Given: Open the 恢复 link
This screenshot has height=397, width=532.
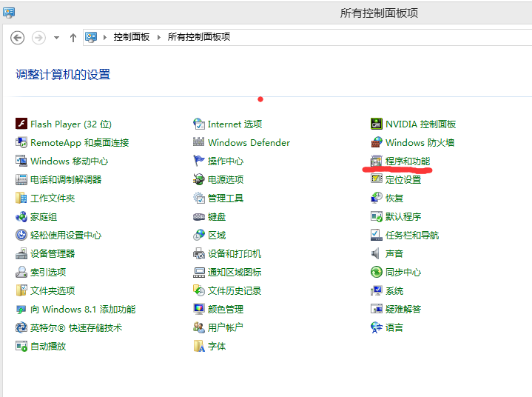Looking at the screenshot, I should pyautogui.click(x=394, y=198).
